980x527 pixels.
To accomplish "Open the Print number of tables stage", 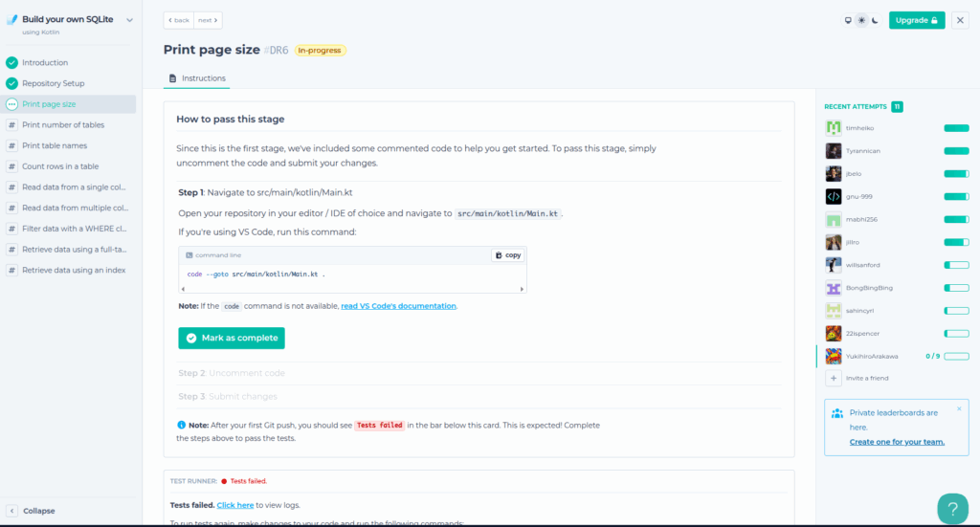I will pyautogui.click(x=63, y=125).
